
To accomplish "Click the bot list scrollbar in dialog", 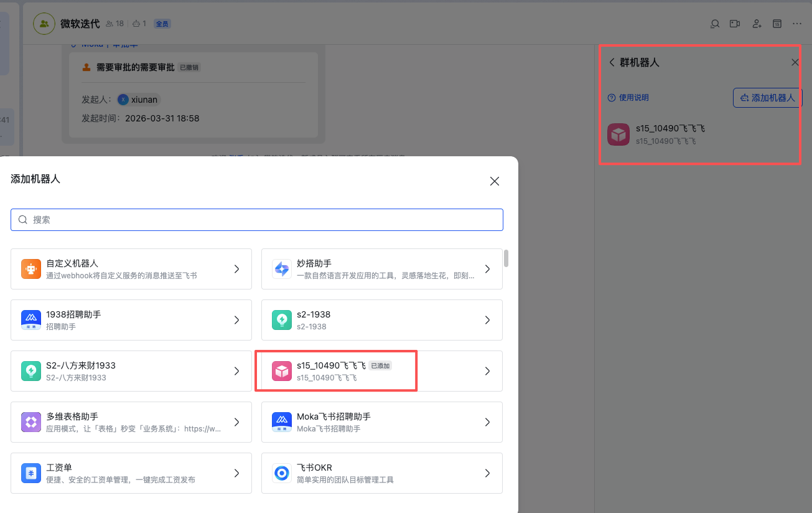I will (x=506, y=258).
